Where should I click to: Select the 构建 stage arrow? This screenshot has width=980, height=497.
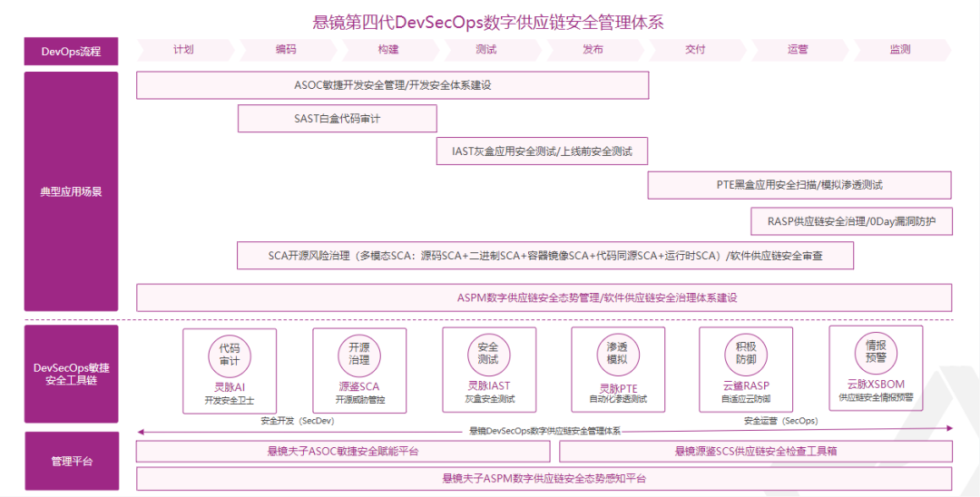390,50
